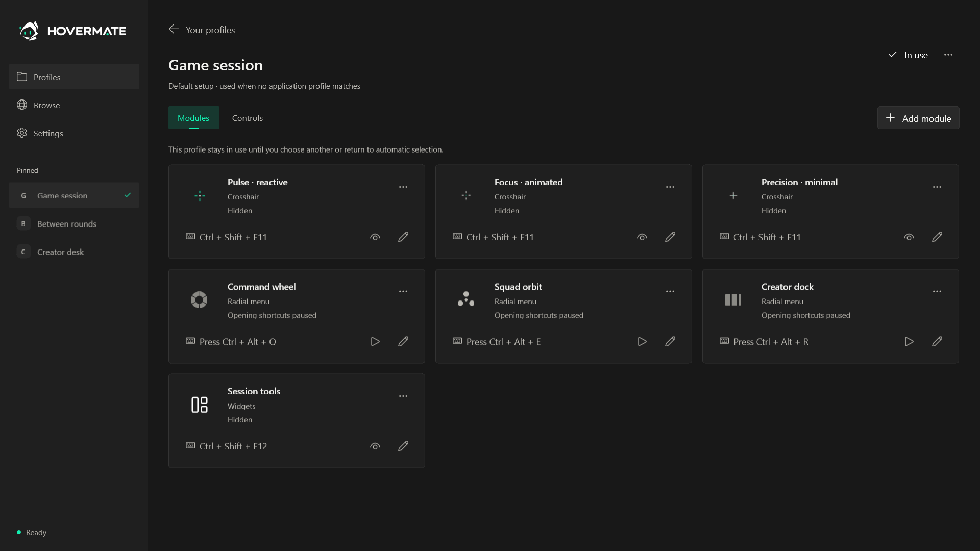Screen dimensions: 980x551
Task: Click the Precision minimal plus crosshair preview
Action: point(733,195)
